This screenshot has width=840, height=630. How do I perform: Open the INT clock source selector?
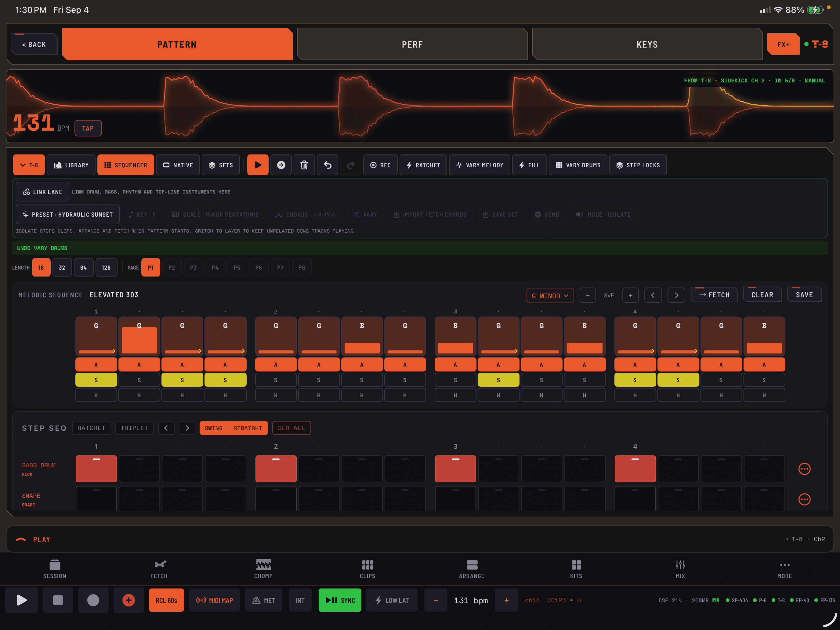coord(300,600)
